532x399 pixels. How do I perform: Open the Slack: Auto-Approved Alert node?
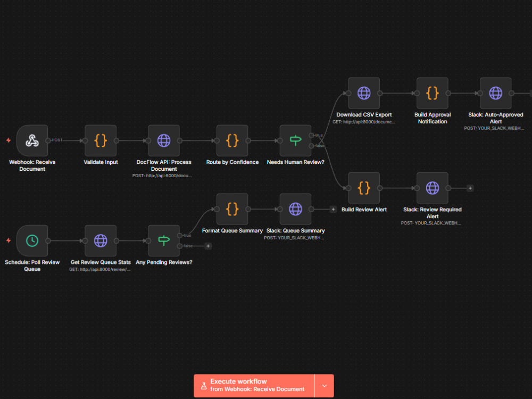pos(496,93)
